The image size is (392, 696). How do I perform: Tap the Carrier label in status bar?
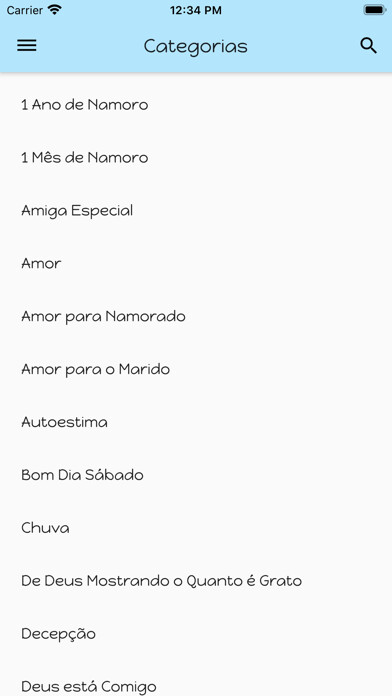24,10
